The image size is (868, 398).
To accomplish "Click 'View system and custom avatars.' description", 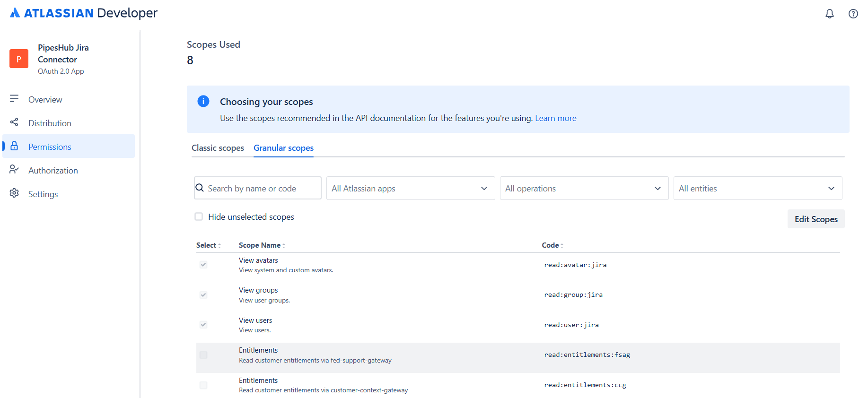I will [x=286, y=270].
